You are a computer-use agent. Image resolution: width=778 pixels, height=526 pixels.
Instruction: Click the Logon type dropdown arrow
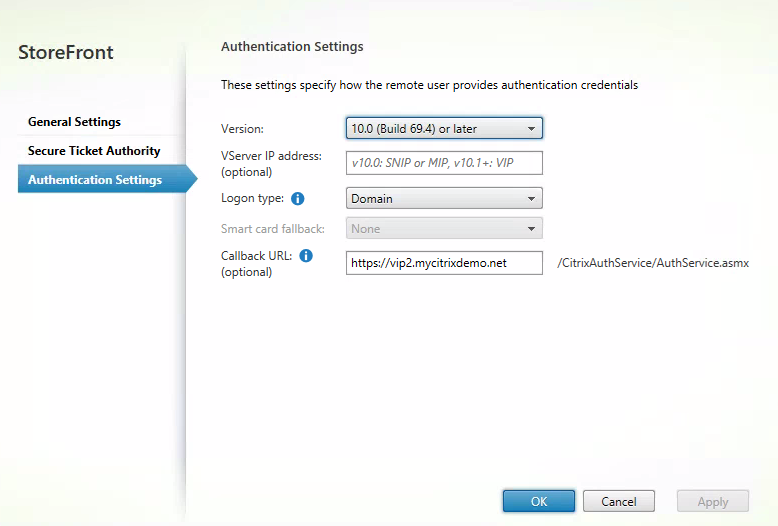click(x=531, y=198)
